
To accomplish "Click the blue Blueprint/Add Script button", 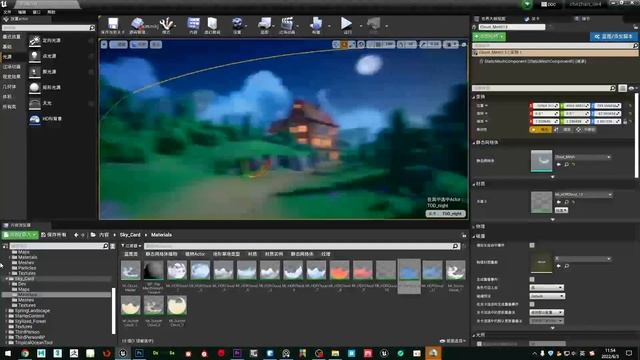I will pos(613,36).
